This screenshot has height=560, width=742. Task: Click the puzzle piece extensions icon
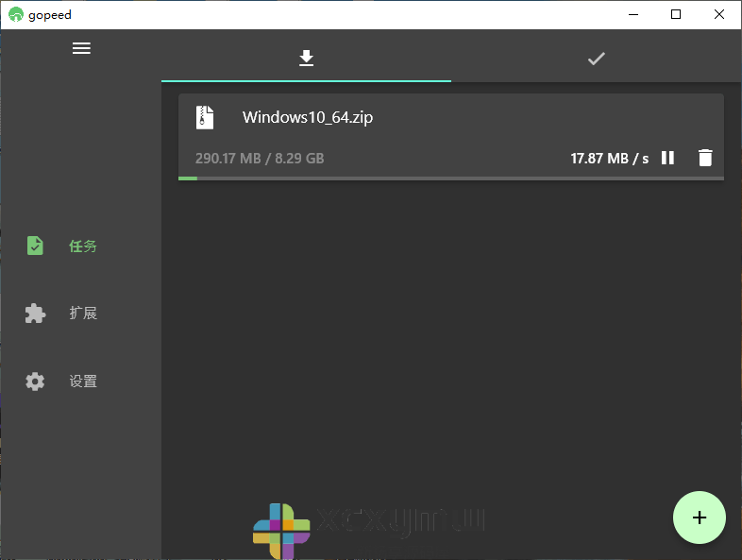click(x=35, y=314)
